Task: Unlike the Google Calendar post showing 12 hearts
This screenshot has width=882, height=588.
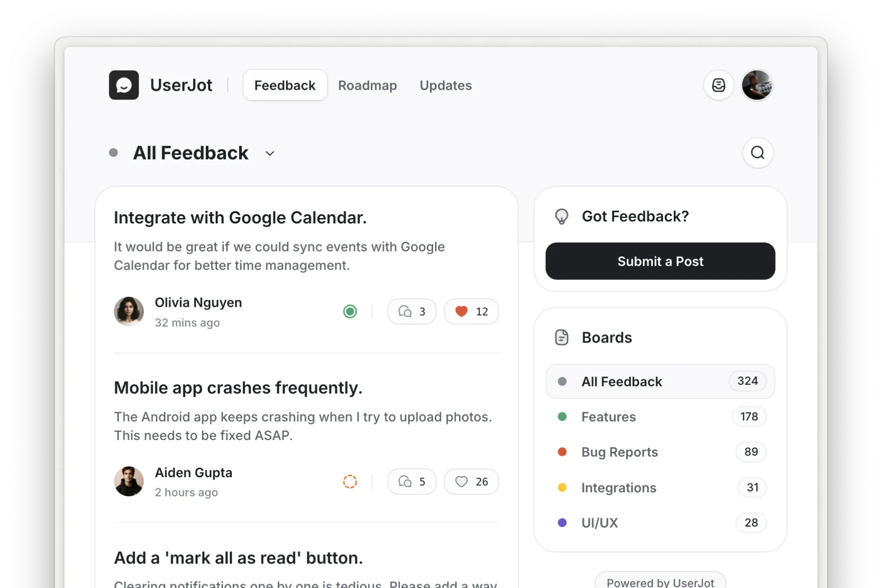Action: [x=471, y=311]
